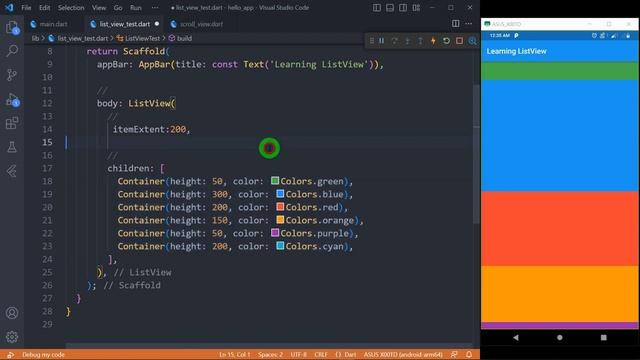Click UTF-8 encoding in status bar

point(298,355)
